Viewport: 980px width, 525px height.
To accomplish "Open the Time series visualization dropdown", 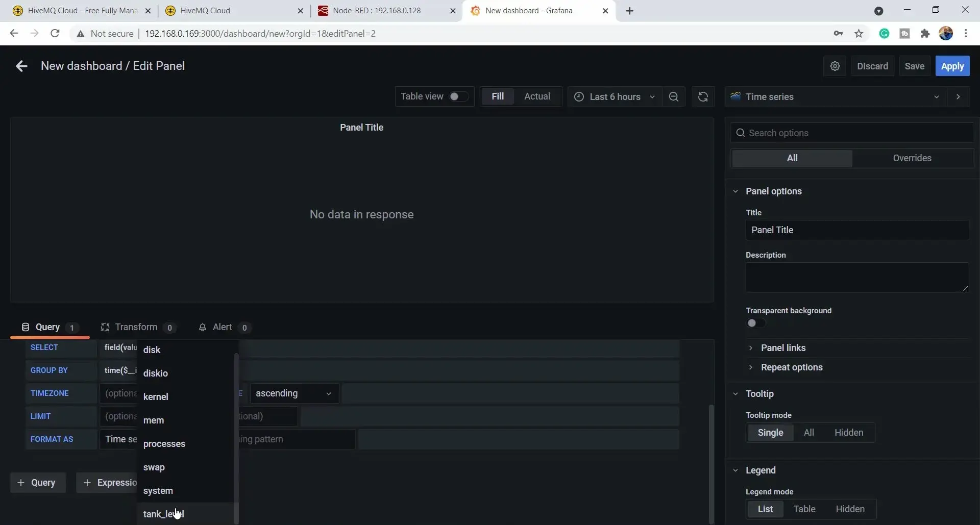I will pyautogui.click(x=836, y=97).
